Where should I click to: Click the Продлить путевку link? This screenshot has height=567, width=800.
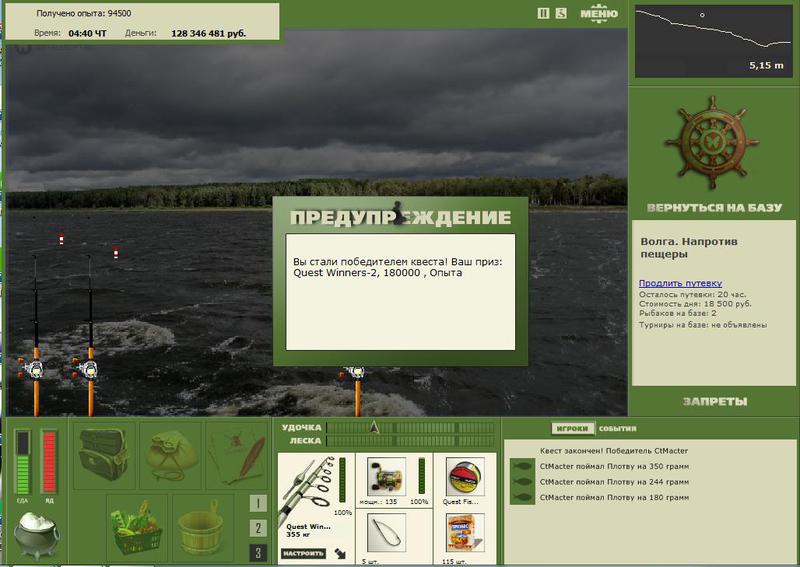pos(680,283)
